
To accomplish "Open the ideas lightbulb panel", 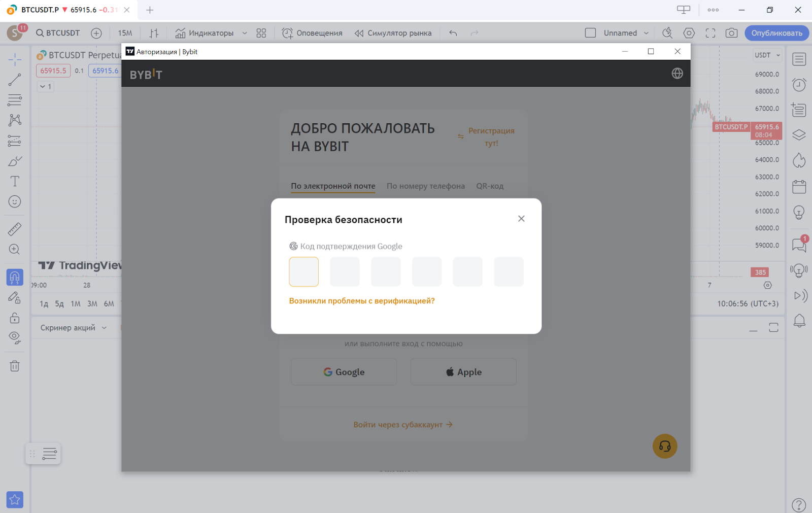I will click(799, 212).
